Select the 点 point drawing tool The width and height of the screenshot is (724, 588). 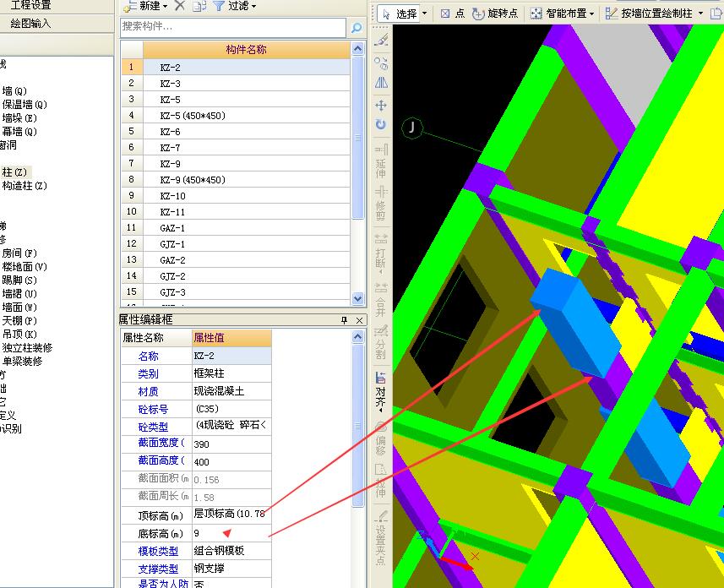(x=453, y=14)
